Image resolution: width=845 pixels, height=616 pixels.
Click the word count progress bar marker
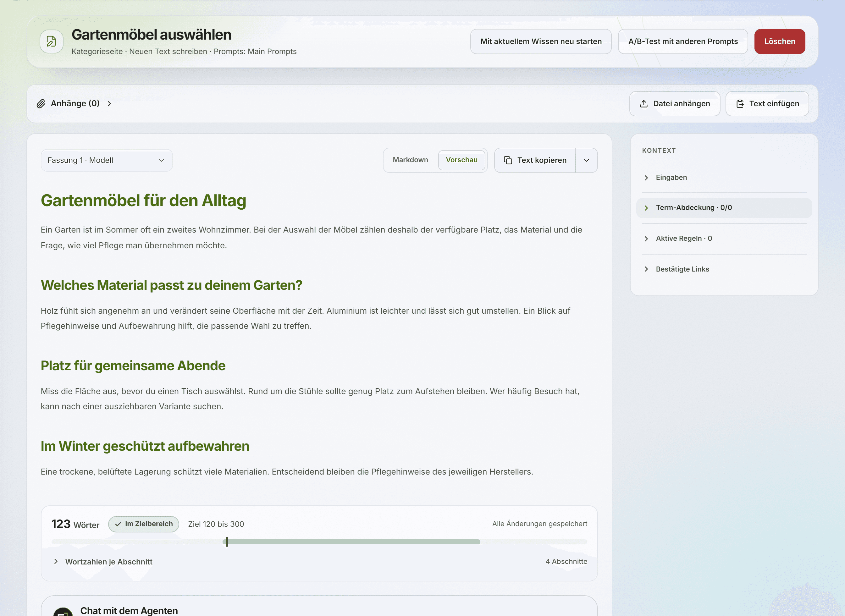click(x=227, y=542)
